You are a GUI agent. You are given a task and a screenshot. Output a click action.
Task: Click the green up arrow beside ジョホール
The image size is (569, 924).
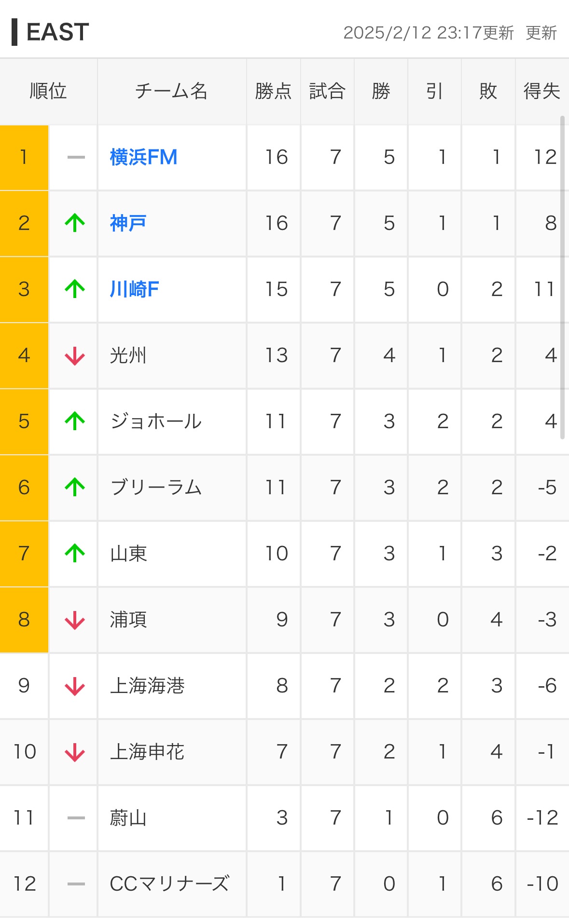[75, 421]
